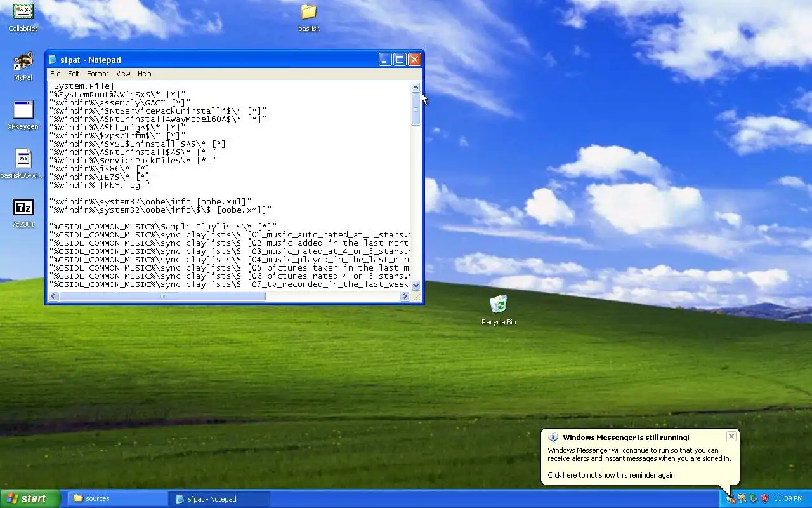This screenshot has height=508, width=812.
Task: Click the $xpsp1hfm$ line
Action: pos(117,136)
